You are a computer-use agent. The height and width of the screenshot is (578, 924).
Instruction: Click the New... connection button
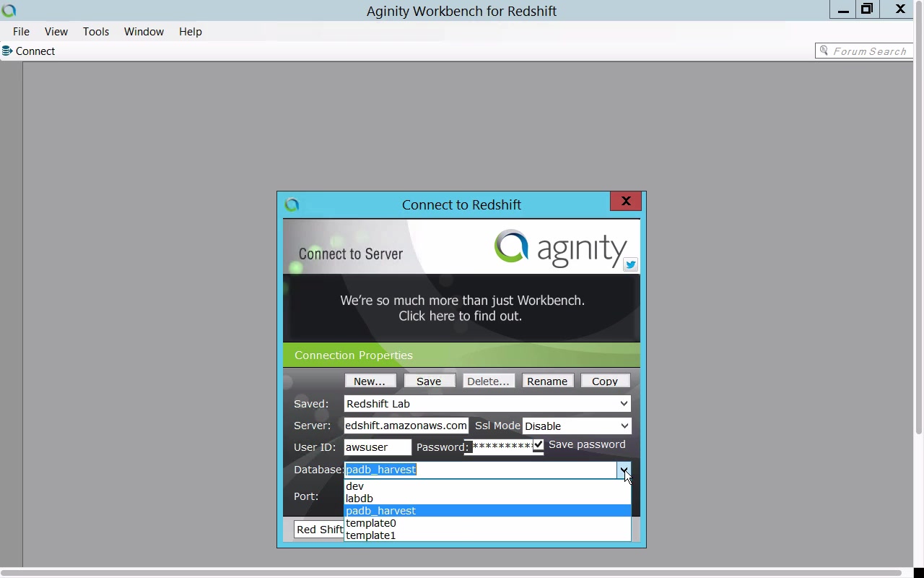coord(370,381)
